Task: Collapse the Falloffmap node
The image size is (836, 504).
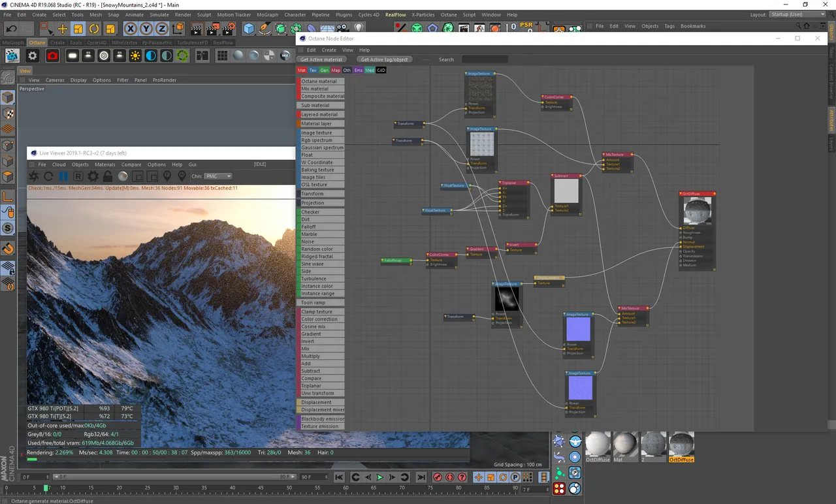Action: pyautogui.click(x=383, y=260)
